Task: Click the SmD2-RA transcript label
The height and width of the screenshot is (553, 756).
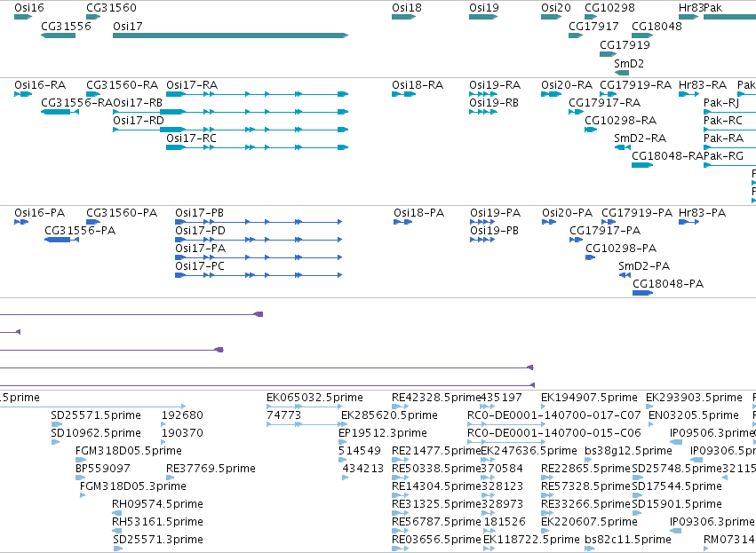Action: tap(640, 138)
